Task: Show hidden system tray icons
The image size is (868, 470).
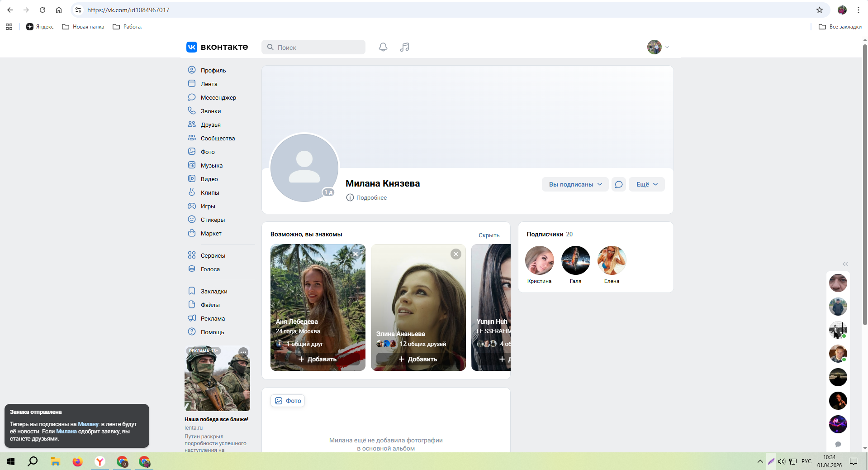Action: click(x=760, y=461)
